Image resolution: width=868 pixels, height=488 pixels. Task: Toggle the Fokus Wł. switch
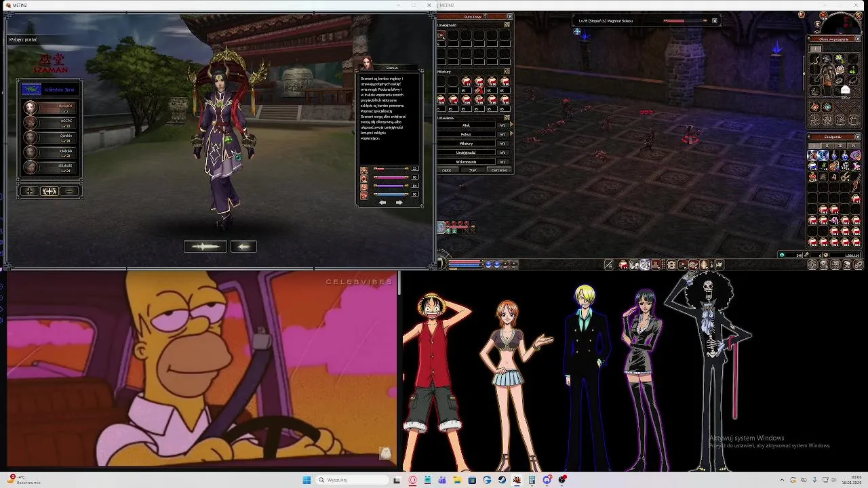(502, 134)
